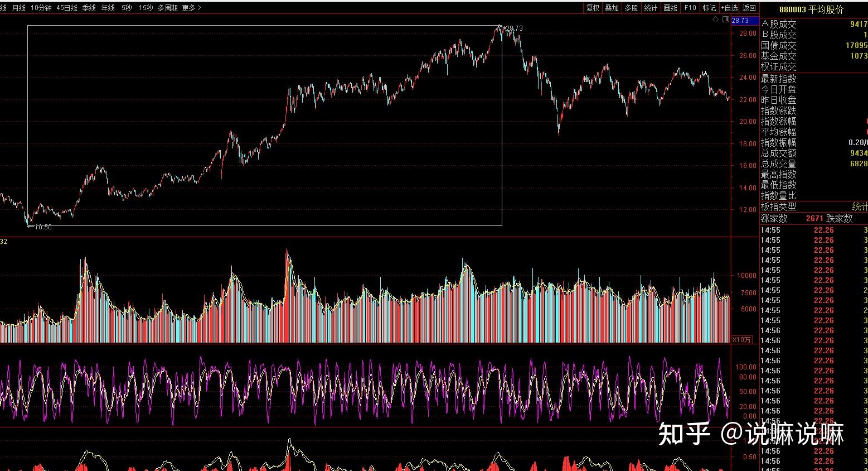Select the B股成交 row

(814, 35)
